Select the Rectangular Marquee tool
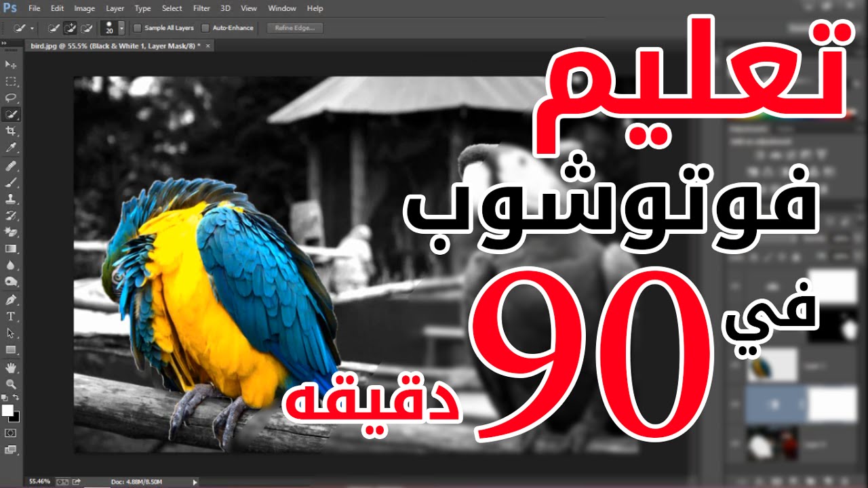The width and height of the screenshot is (868, 488). 11,81
